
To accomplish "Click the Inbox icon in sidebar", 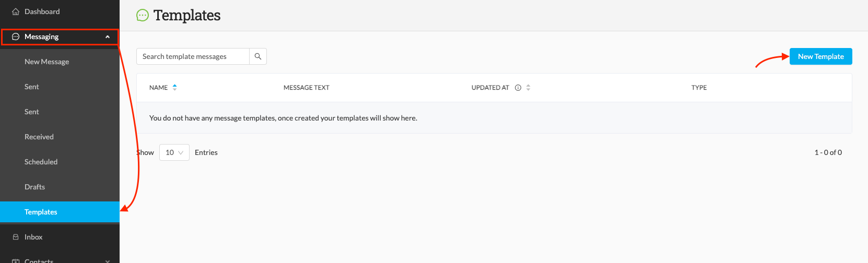I will pyautogui.click(x=16, y=237).
